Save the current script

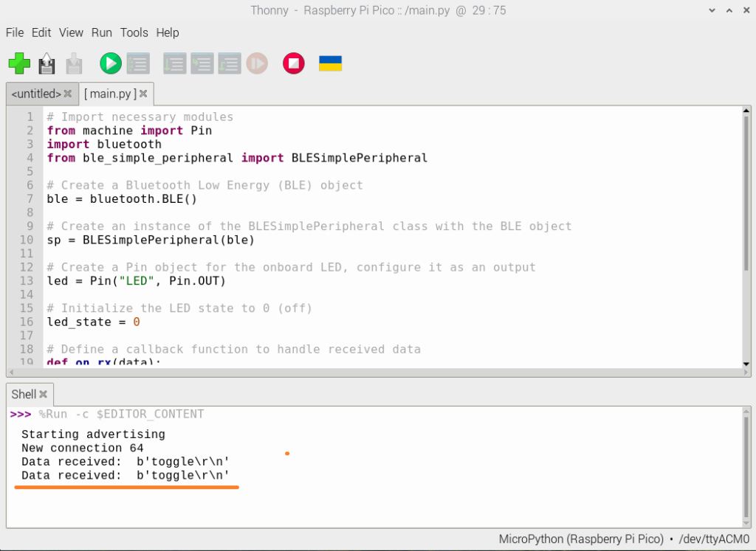tap(46, 63)
